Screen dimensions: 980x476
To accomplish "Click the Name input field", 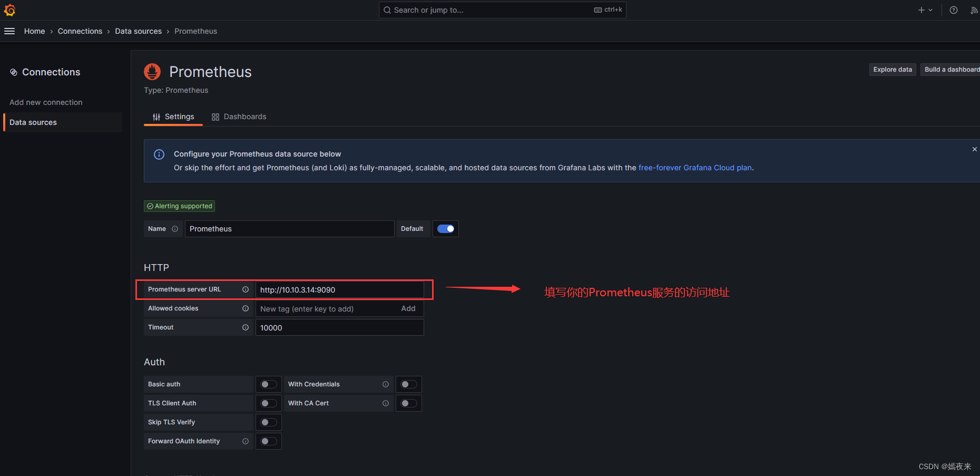I will [290, 229].
